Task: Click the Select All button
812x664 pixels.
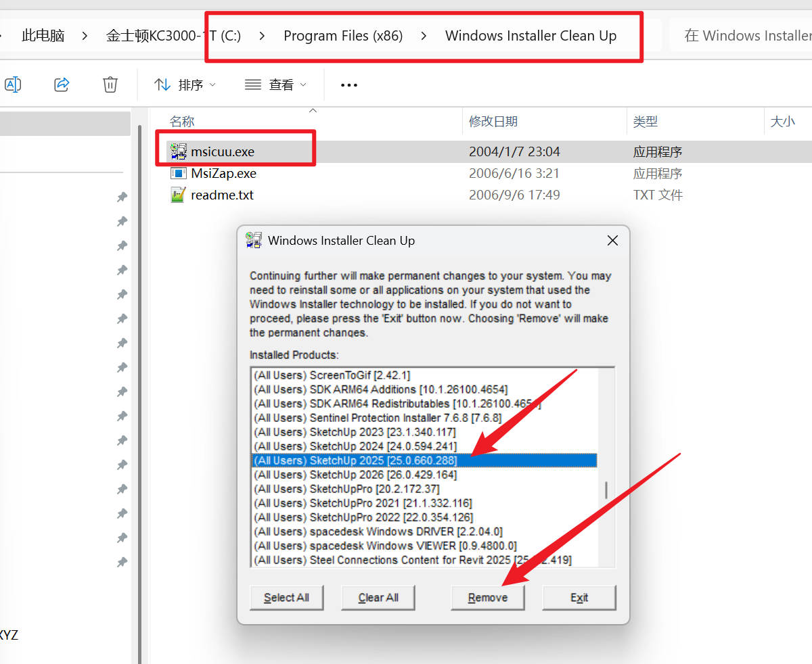Action: coord(286,598)
